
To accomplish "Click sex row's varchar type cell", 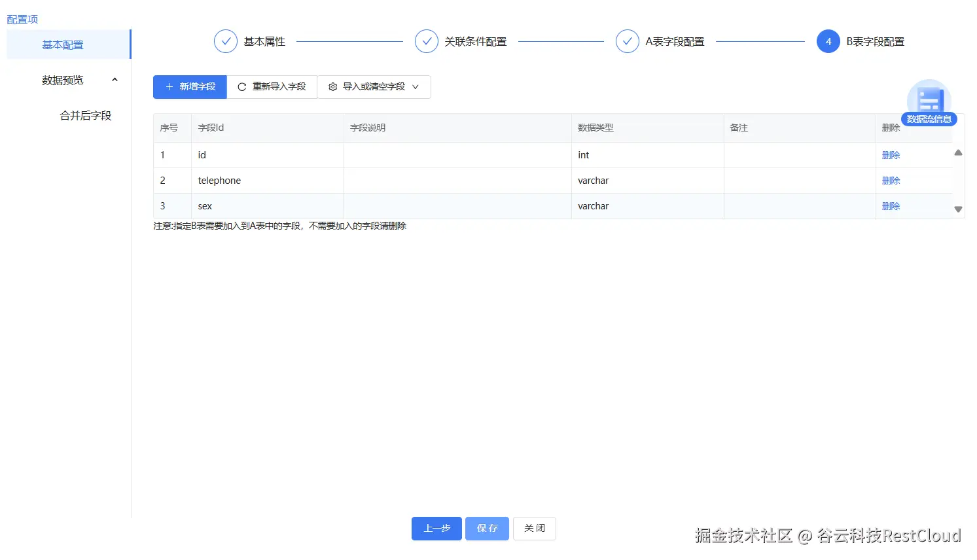I will click(x=648, y=206).
